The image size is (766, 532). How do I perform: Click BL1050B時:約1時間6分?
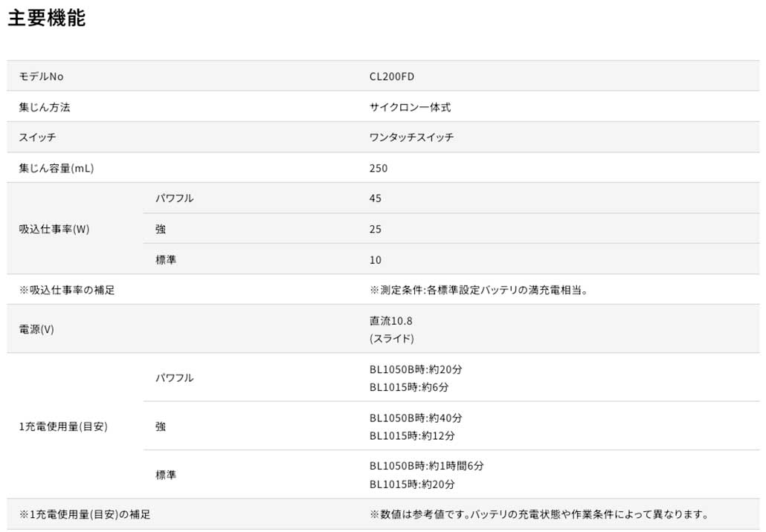coord(426,466)
